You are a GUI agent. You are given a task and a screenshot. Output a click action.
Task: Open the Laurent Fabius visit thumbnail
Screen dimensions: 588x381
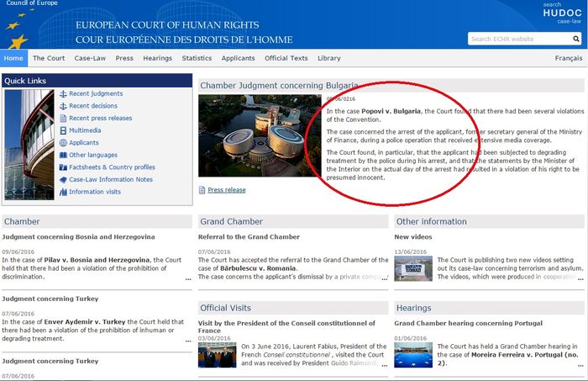pos(217,355)
